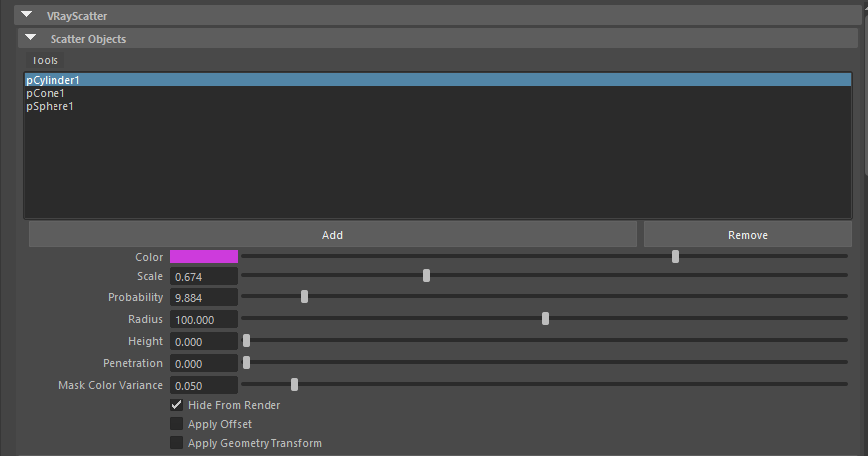The width and height of the screenshot is (868, 456).
Task: Enable the Apply Geometry Transform checkbox
Action: click(x=177, y=443)
